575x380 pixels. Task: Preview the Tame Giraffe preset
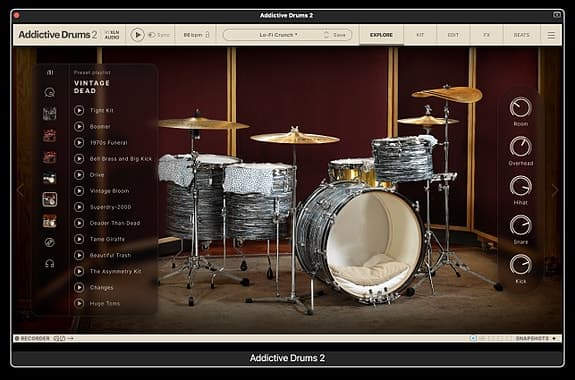[x=79, y=239]
